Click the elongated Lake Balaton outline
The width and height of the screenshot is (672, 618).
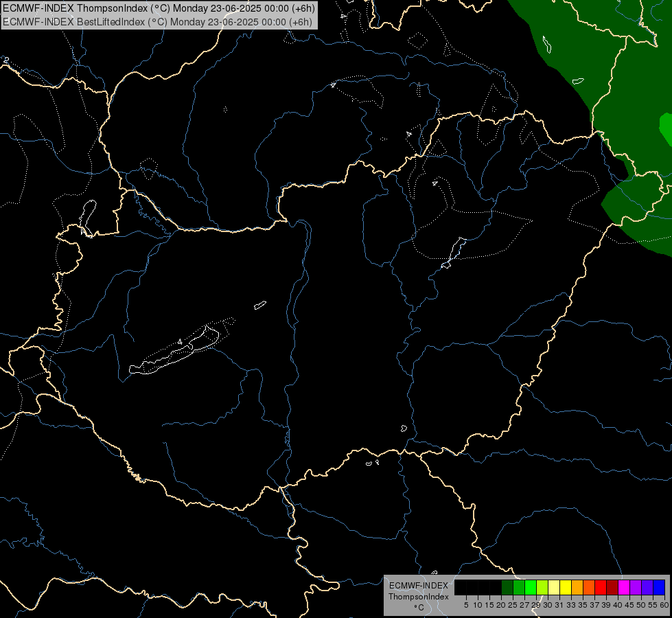point(174,352)
